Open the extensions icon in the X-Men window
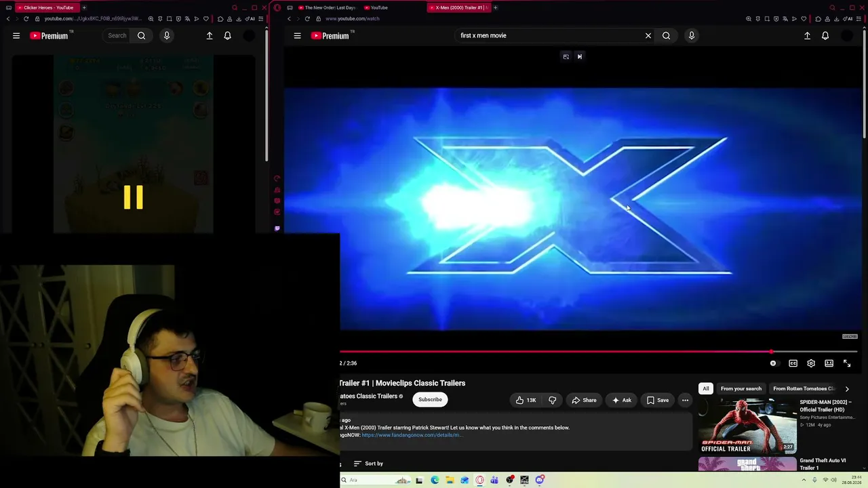Screen dimensions: 868x488 click(x=818, y=19)
